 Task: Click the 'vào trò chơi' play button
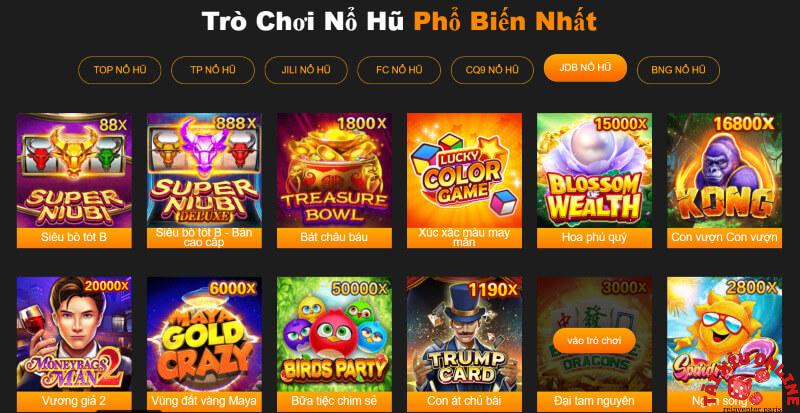pos(594,341)
